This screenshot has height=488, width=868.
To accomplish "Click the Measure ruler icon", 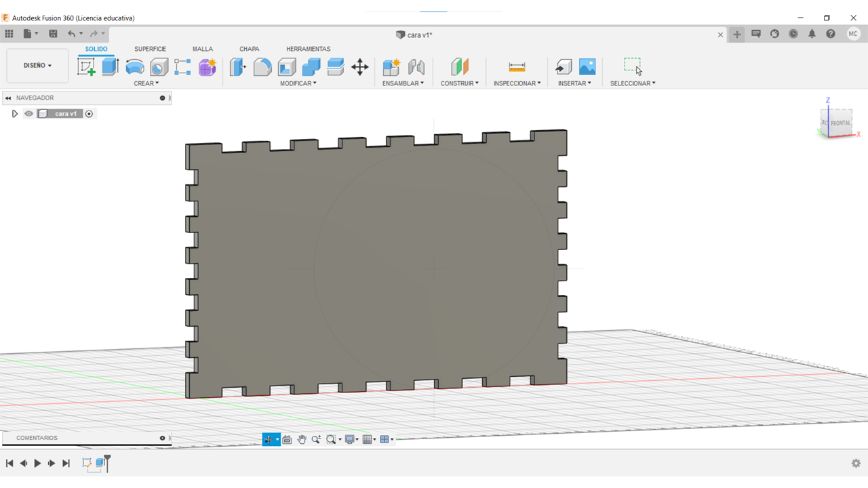I will click(x=517, y=66).
